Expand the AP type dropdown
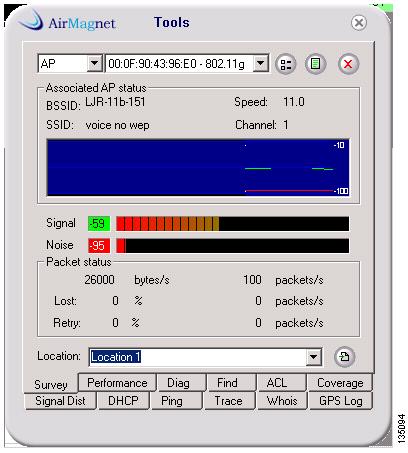 click(94, 63)
